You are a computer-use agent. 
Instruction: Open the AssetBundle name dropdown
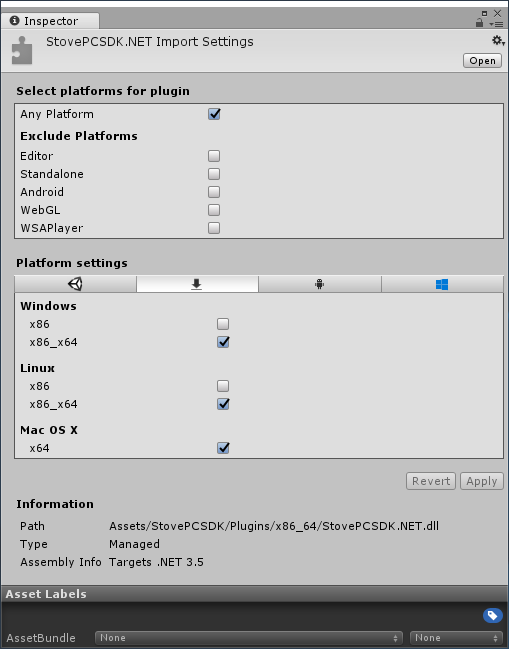[x=249, y=638]
